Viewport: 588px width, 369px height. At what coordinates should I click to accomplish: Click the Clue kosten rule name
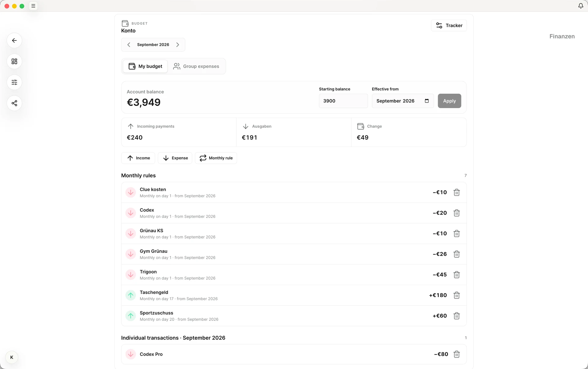pyautogui.click(x=153, y=190)
